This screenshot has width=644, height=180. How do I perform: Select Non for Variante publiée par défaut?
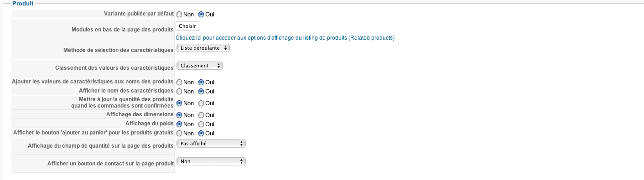pos(179,14)
